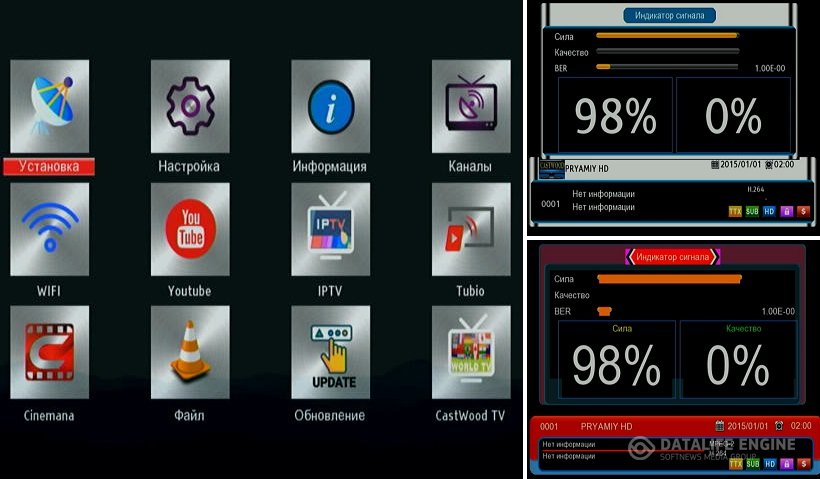
Task: Click 1.00E-00 value in top panel
Action: [x=770, y=68]
